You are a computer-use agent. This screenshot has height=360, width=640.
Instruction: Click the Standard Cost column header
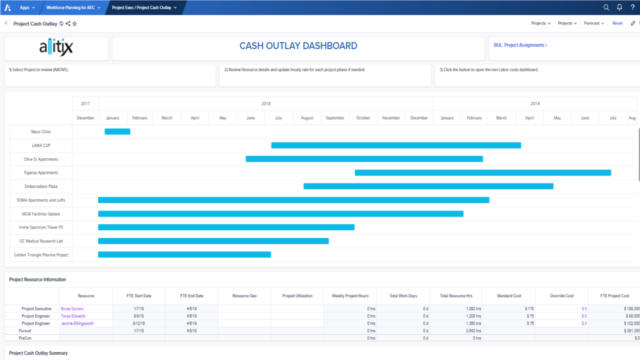tap(509, 296)
